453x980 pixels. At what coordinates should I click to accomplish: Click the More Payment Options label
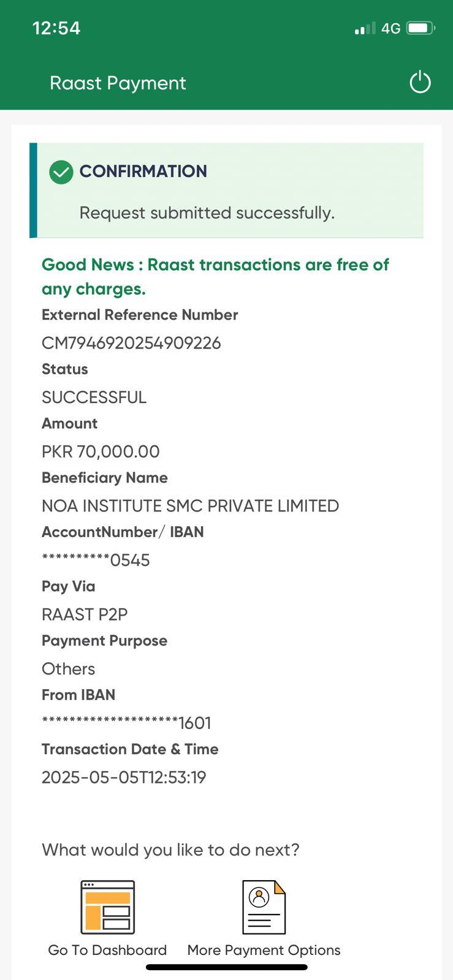(264, 950)
